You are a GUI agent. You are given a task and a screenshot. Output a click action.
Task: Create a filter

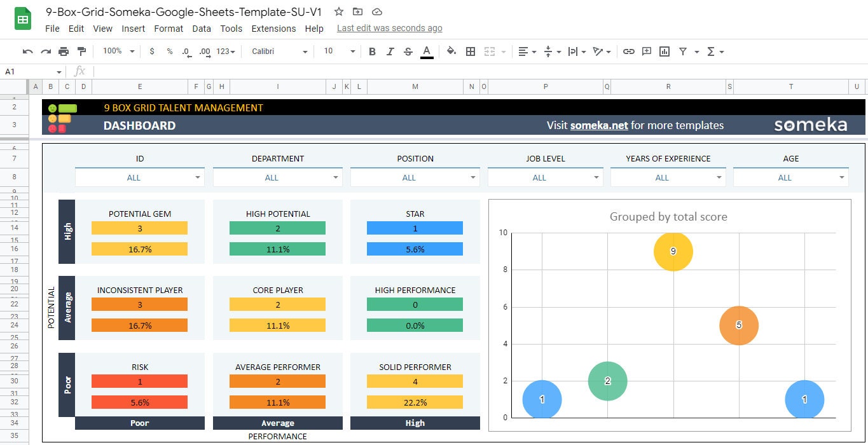coord(683,51)
